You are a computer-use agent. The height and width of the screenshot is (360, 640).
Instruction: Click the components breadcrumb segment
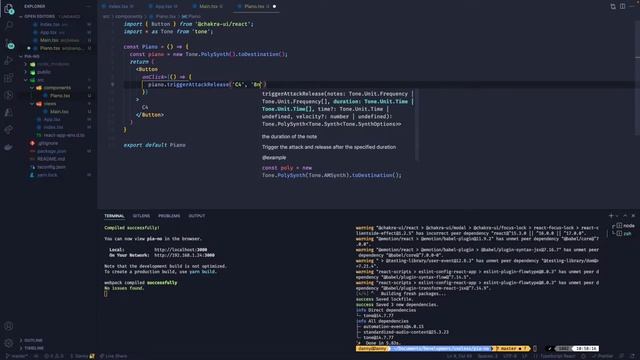point(129,16)
